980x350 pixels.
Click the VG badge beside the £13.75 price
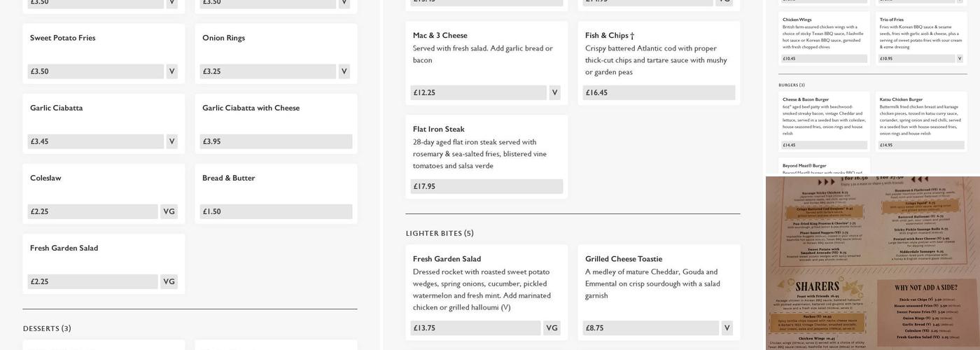(552, 328)
